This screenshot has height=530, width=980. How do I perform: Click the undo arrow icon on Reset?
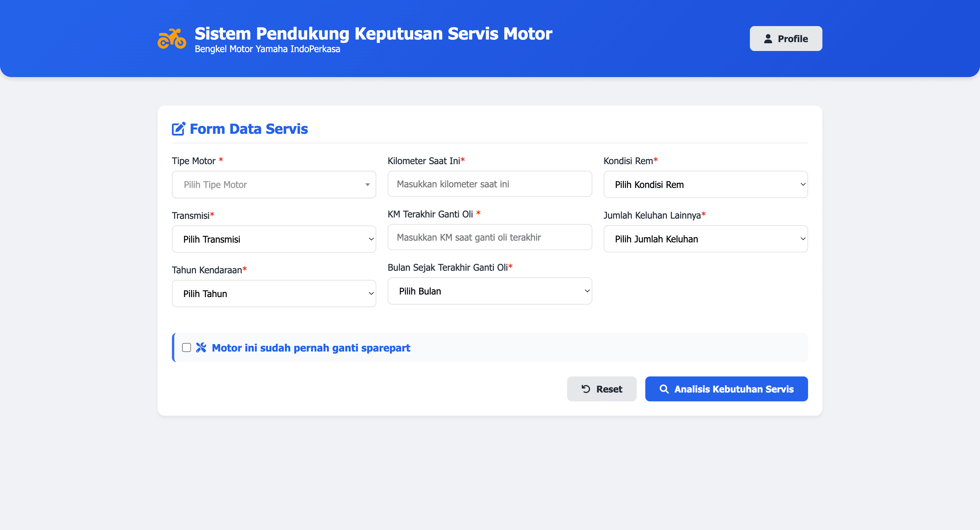pos(586,389)
